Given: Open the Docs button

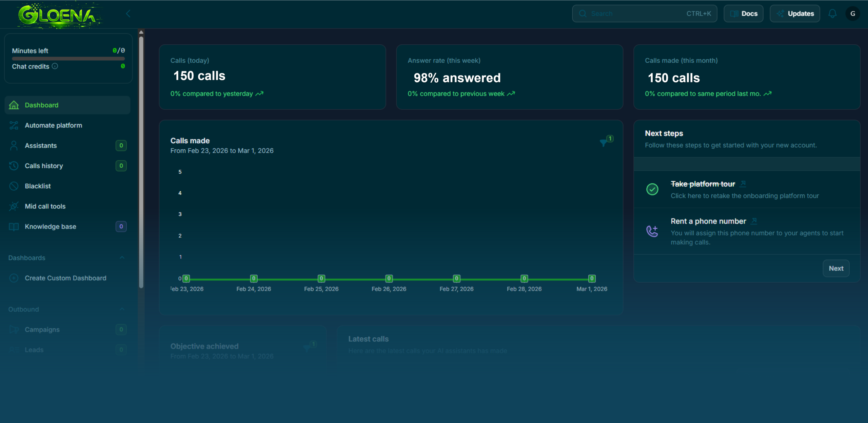Looking at the screenshot, I should (x=743, y=14).
